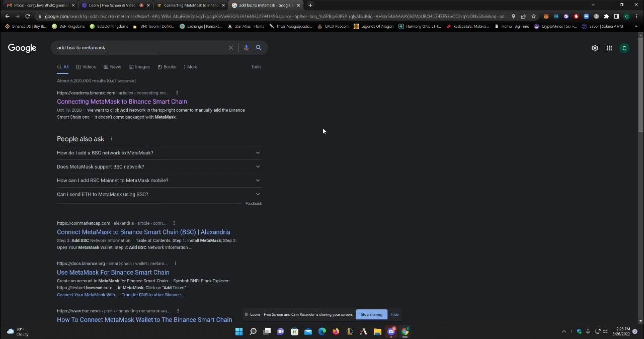Viewport: 644px width, 339px height.
Task: Select the All results tab
Action: tap(63, 67)
